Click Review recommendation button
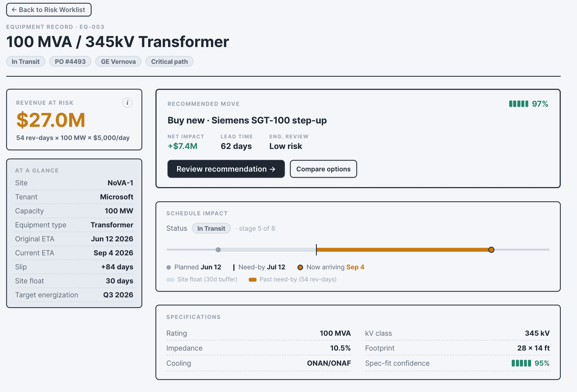The width and height of the screenshot is (577, 392). [226, 169]
